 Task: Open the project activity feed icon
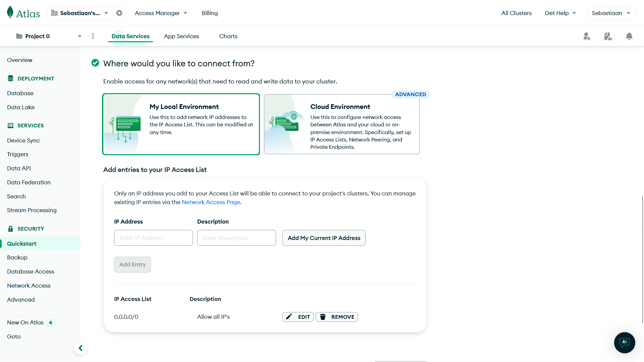[608, 36]
